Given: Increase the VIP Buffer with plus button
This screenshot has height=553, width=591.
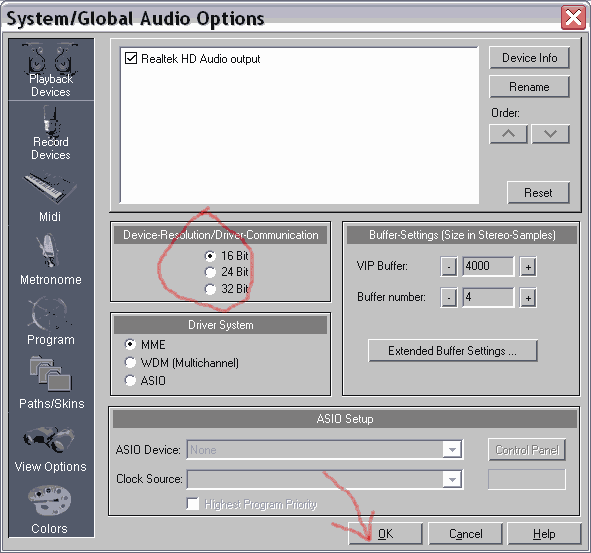Looking at the screenshot, I should point(528,267).
